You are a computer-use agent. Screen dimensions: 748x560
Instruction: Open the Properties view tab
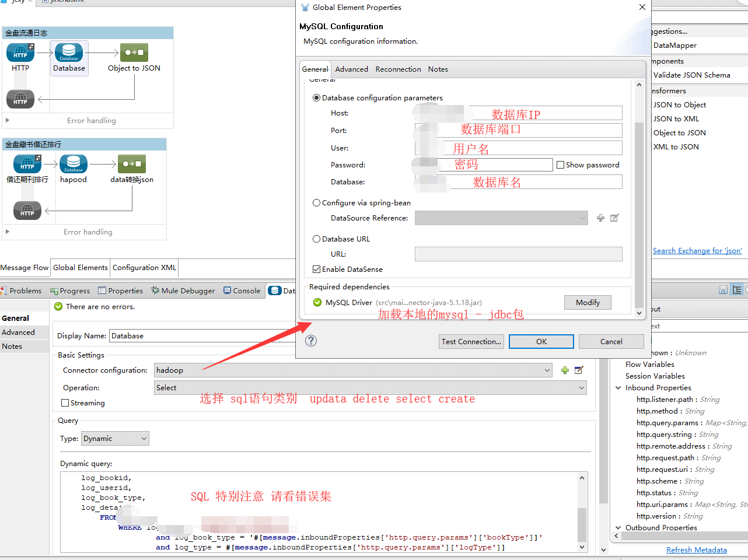pyautogui.click(x=121, y=290)
